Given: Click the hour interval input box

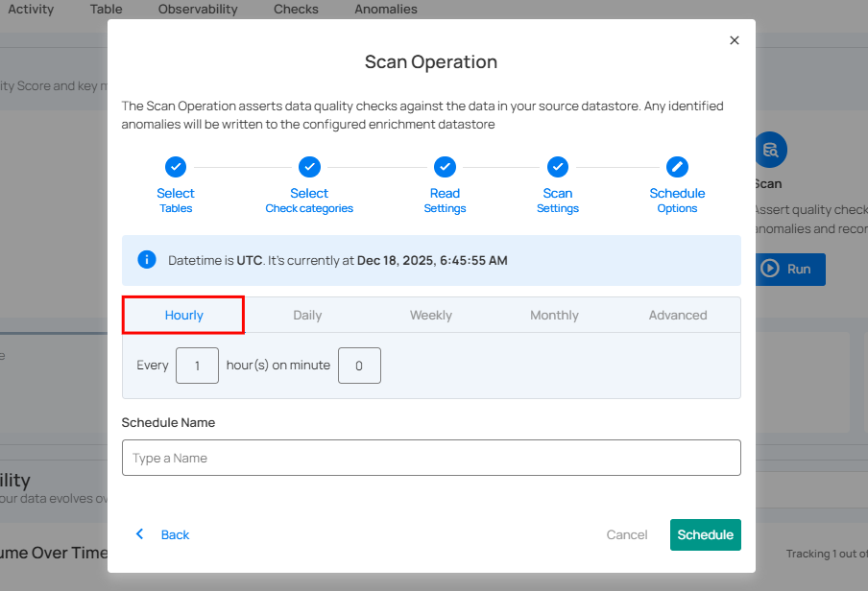Looking at the screenshot, I should pos(198,366).
